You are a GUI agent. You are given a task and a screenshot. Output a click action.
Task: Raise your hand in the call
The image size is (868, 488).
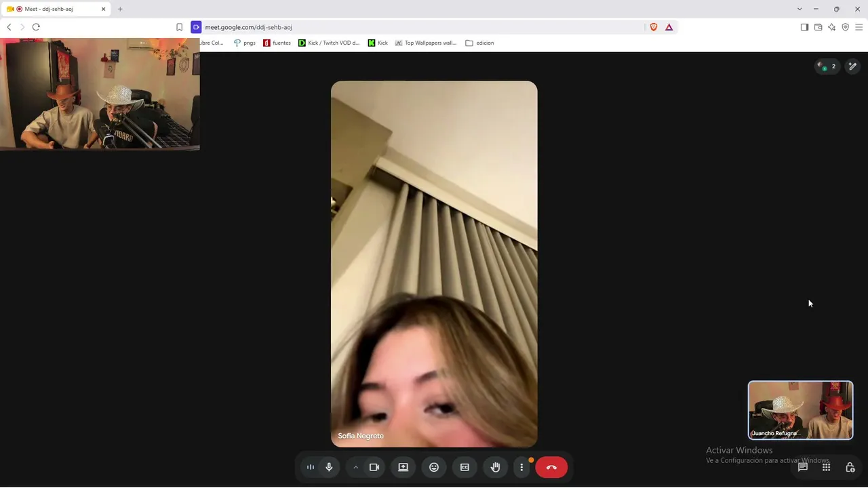(496, 467)
